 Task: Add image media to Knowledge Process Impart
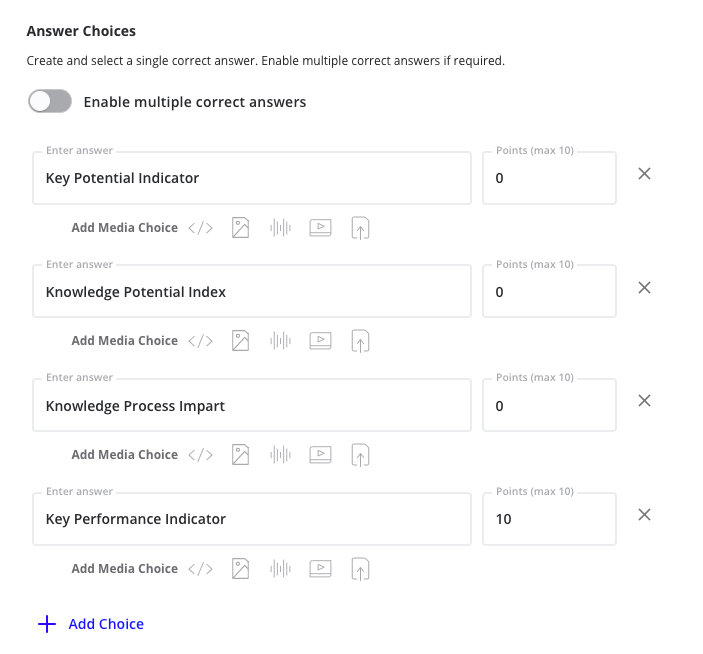(x=240, y=455)
